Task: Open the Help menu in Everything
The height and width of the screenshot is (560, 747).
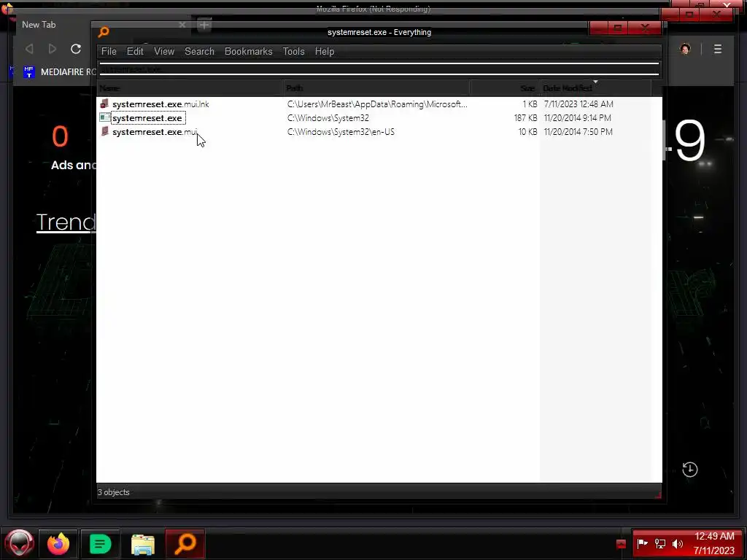Action: [x=325, y=52]
